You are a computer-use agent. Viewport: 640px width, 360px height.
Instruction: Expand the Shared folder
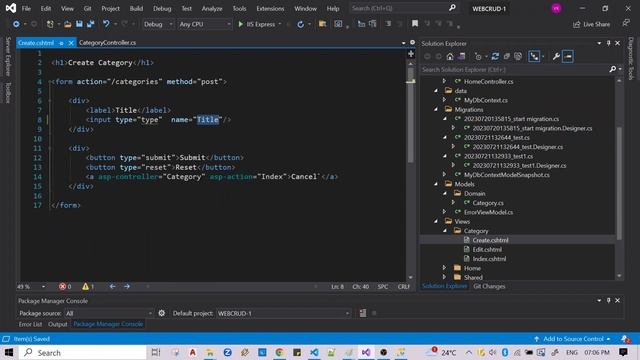point(444,278)
